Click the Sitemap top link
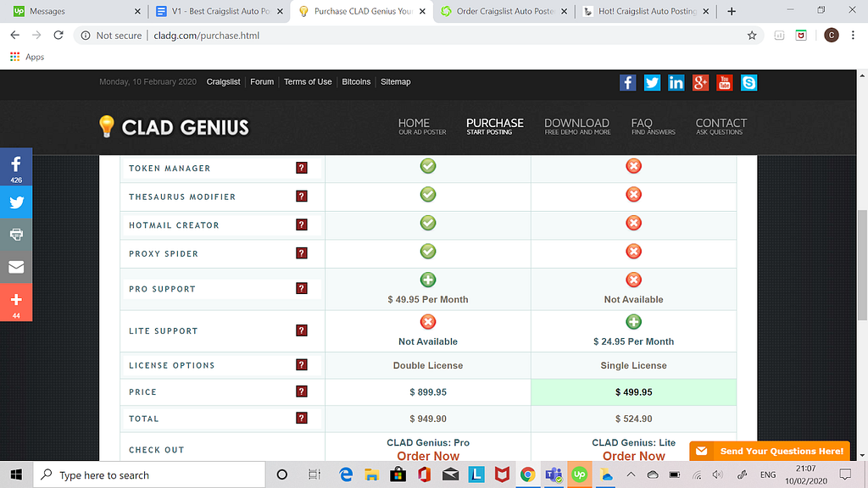The image size is (868, 488). pyautogui.click(x=395, y=82)
